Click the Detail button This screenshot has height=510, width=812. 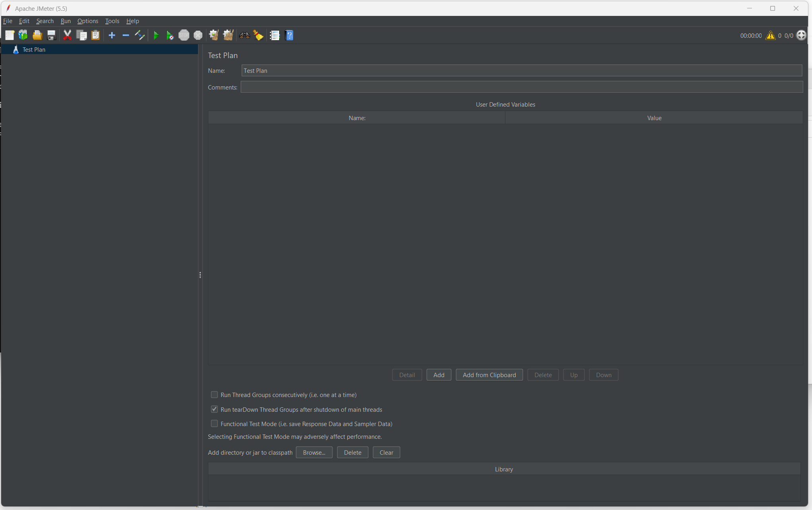tap(407, 375)
